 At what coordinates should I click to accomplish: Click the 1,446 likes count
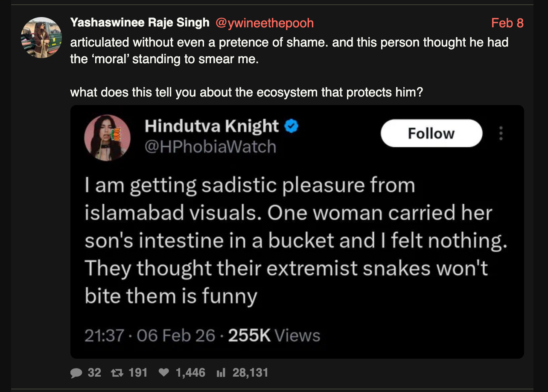[190, 373]
